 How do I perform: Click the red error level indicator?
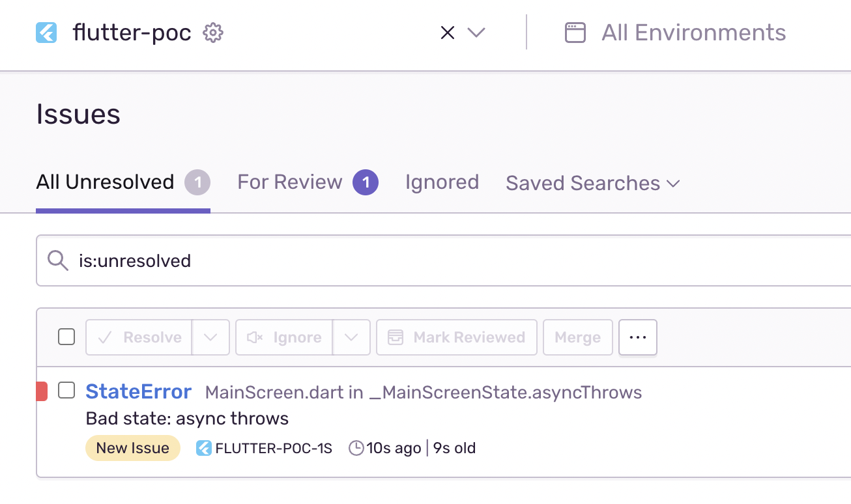[x=42, y=391]
